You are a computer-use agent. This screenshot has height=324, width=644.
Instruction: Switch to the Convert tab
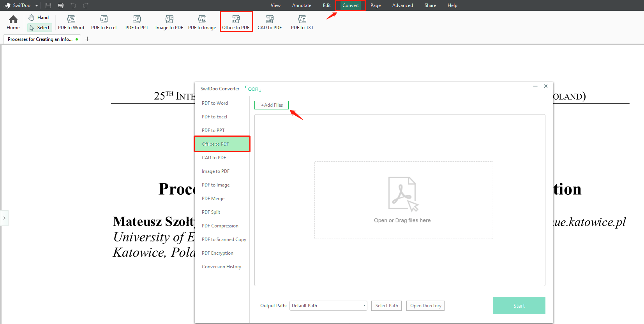tap(351, 5)
